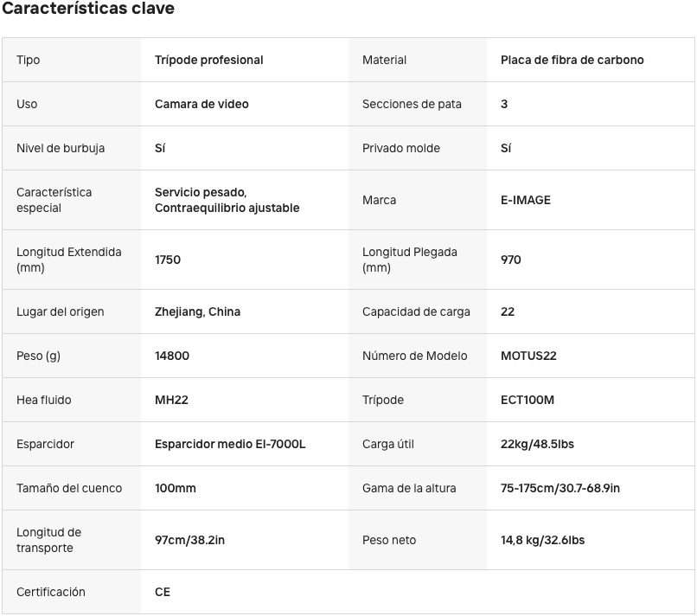Select the "14800" weight value

(172, 356)
